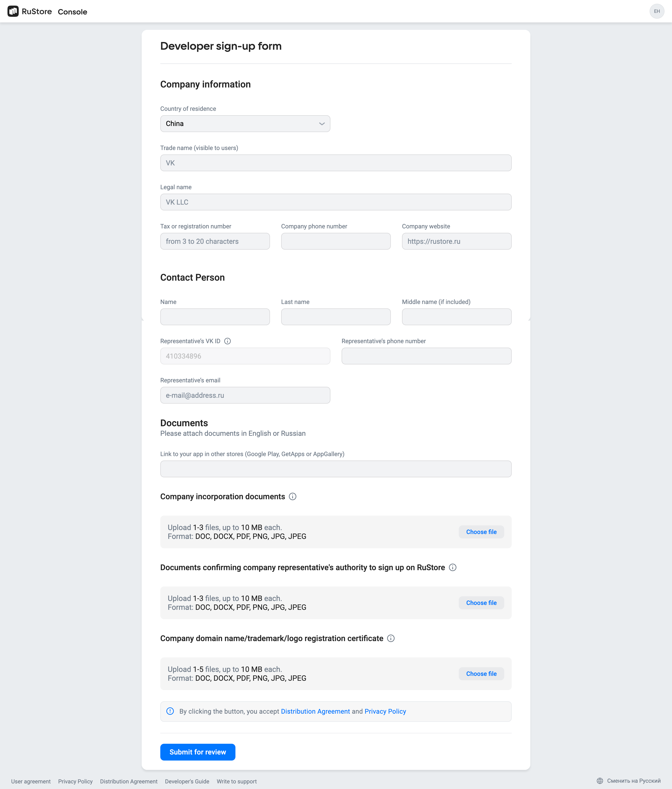Show info for domain name/trademark certificate
Screen dimensions: 672x789
(x=391, y=638)
